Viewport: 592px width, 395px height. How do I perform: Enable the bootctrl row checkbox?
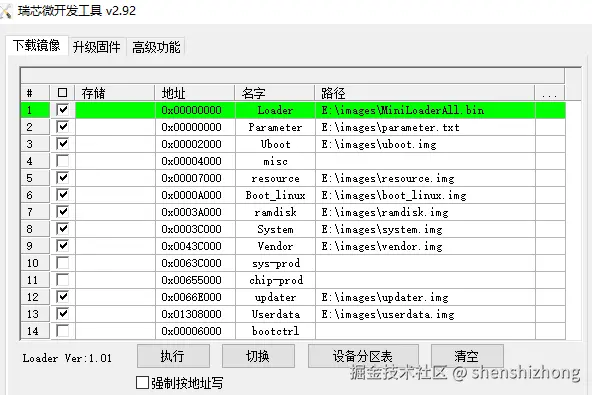[62, 331]
